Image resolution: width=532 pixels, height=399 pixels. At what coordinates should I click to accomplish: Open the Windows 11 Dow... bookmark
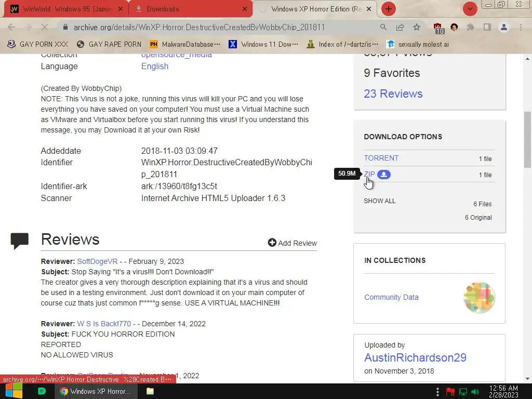click(x=263, y=45)
